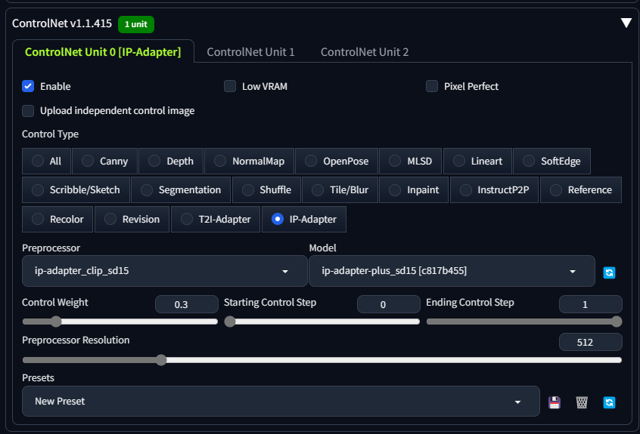
Task: Pick the SoftEdge control type
Action: click(552, 161)
